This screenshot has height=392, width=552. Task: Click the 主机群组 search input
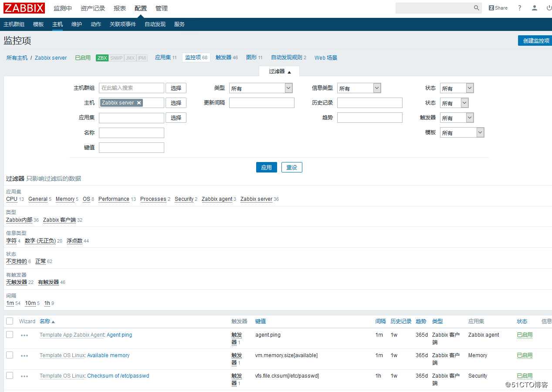[x=132, y=88]
